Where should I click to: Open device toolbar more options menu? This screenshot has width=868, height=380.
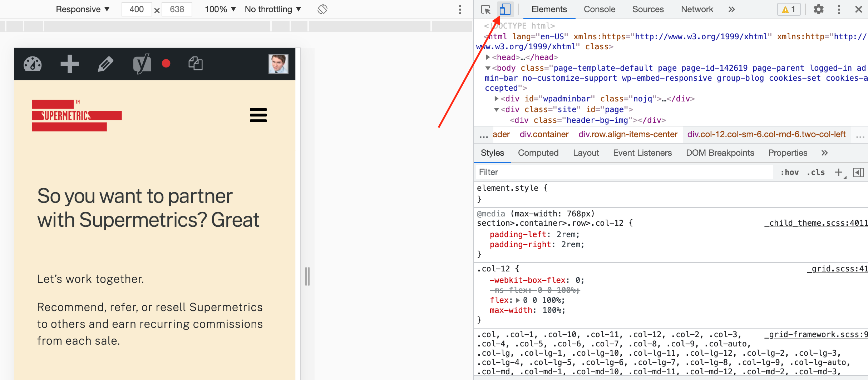click(460, 9)
